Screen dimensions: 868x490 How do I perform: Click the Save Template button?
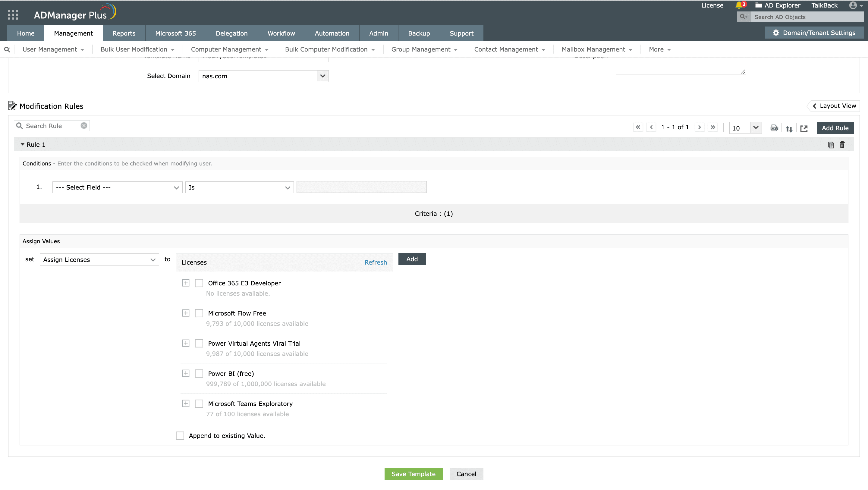tap(413, 473)
